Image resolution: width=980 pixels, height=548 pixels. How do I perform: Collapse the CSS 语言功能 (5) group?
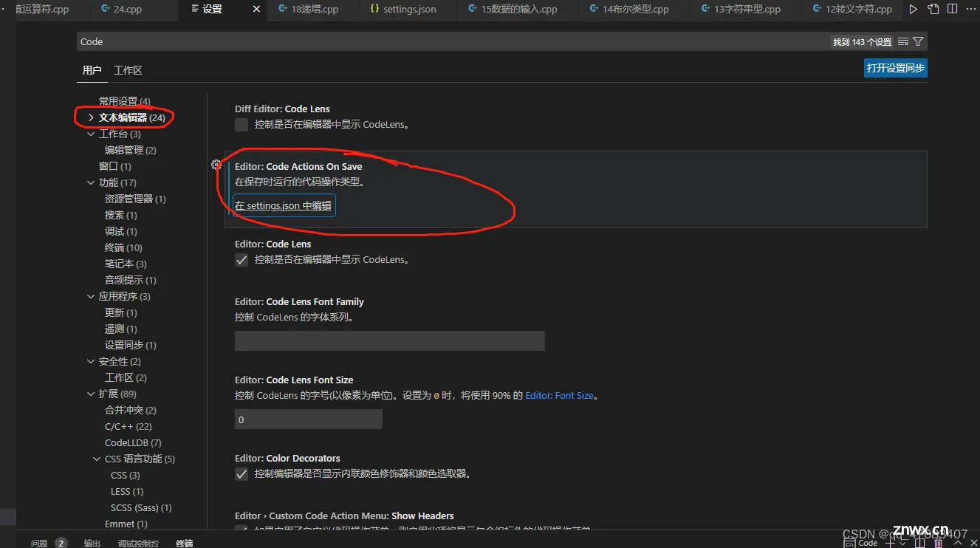(97, 459)
